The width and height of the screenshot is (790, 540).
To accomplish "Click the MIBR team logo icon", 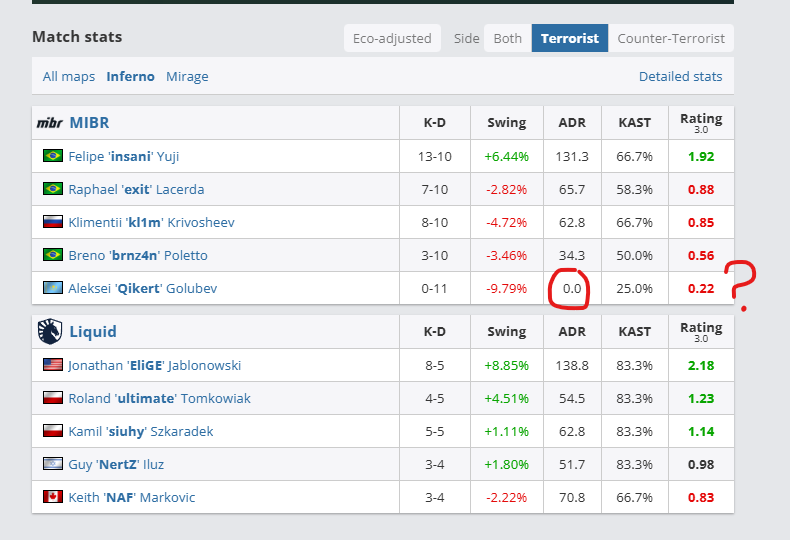I will [x=49, y=123].
